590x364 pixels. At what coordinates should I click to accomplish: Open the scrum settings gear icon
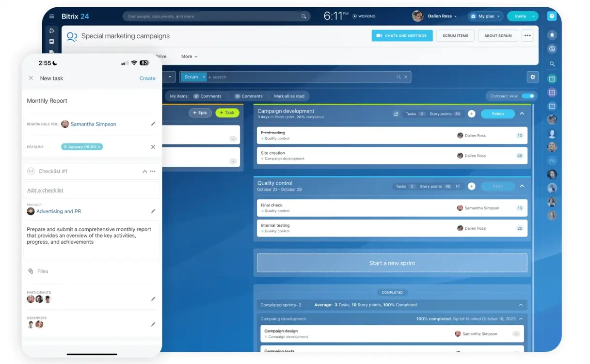click(x=532, y=77)
